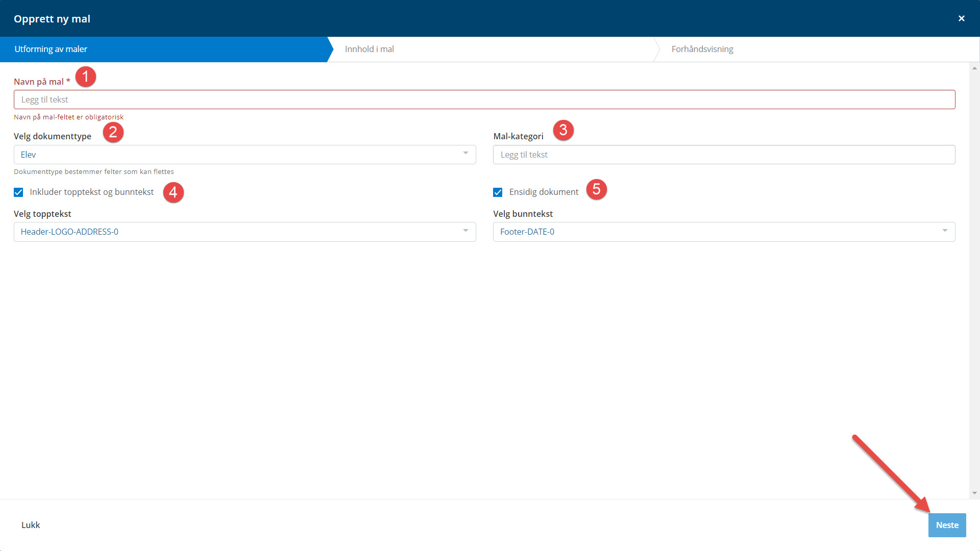
Task: Click red number badge 5
Action: tap(596, 189)
